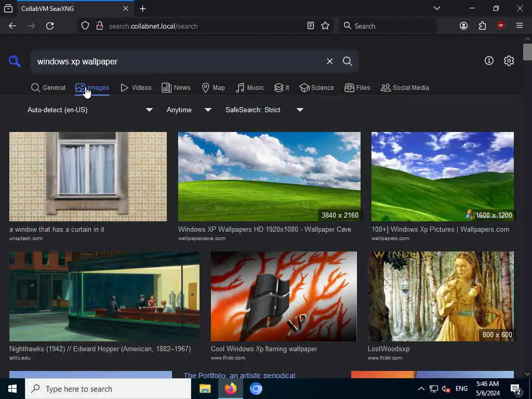Open the flaming Windows XP logo thumbnail
The height and width of the screenshot is (399, 532).
(x=284, y=296)
